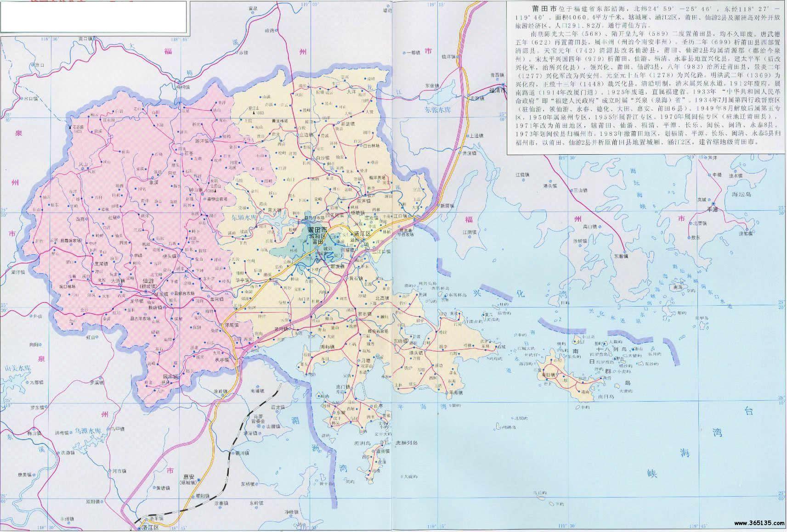
Task: Select the 莆田市 city label on map
Action: tap(317, 229)
